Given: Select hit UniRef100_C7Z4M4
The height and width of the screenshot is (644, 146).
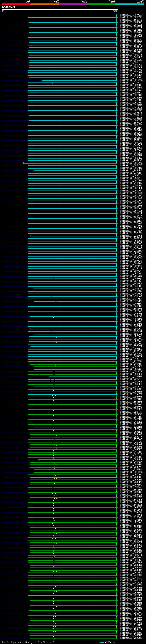Looking at the screenshot, I should [131, 72].
